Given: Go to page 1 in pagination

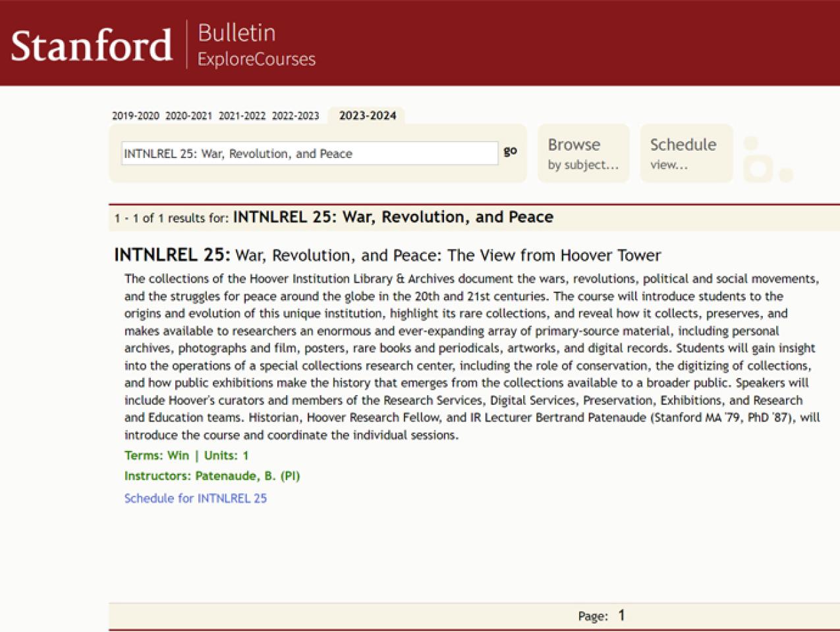Looking at the screenshot, I should (621, 616).
